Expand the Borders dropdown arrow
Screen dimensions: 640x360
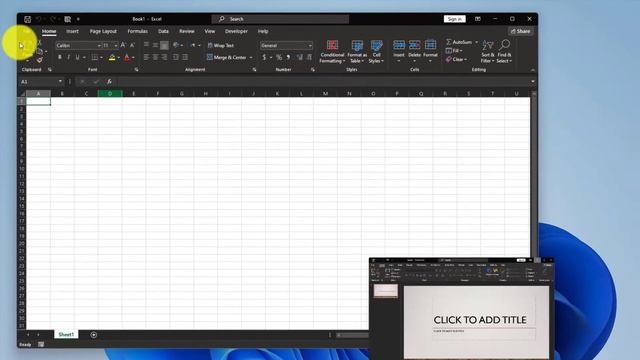101,58
